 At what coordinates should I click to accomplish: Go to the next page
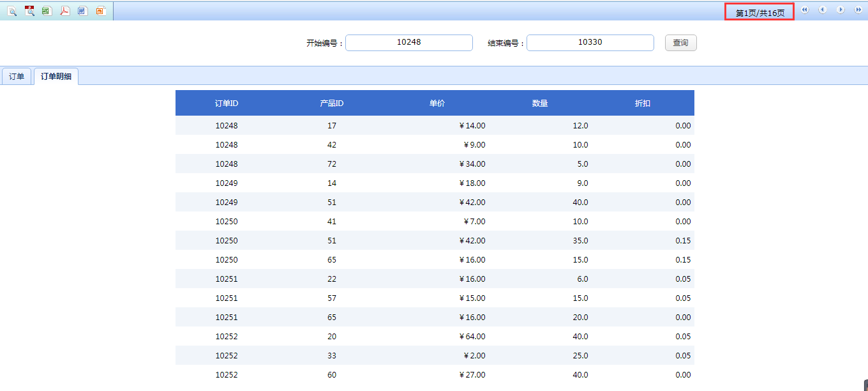[841, 10]
